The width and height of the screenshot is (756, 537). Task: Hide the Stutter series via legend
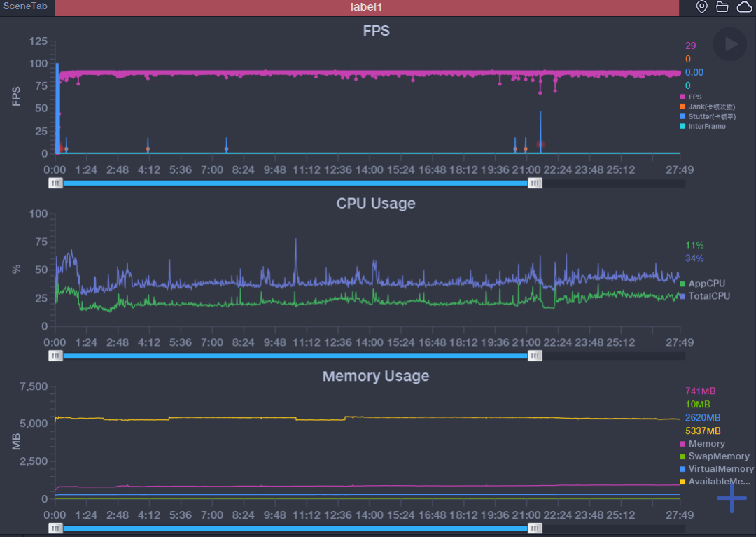(711, 117)
